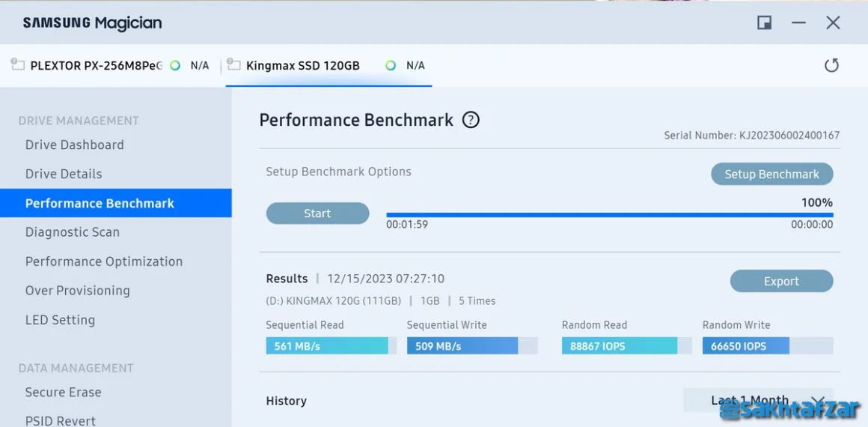Click the Random Read 88867 IOPS bar
Screen dimensions: 868x427
pyautogui.click(x=626, y=346)
